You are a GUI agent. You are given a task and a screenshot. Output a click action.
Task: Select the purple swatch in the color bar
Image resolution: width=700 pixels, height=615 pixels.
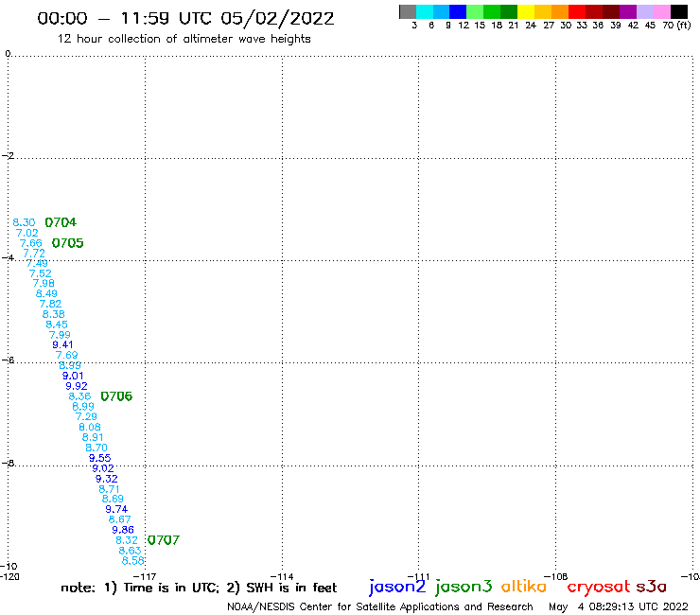(628, 11)
